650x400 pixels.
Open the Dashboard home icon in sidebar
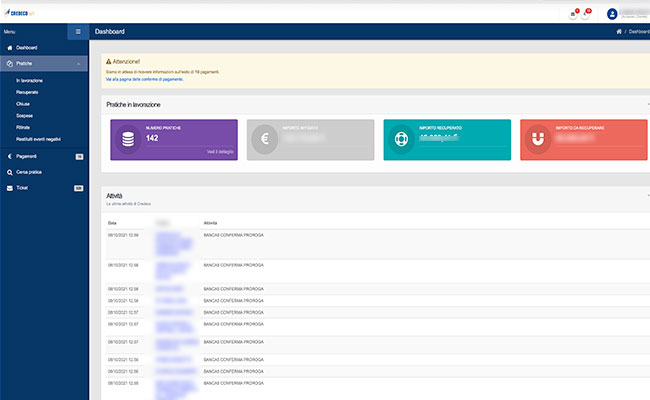coord(10,48)
